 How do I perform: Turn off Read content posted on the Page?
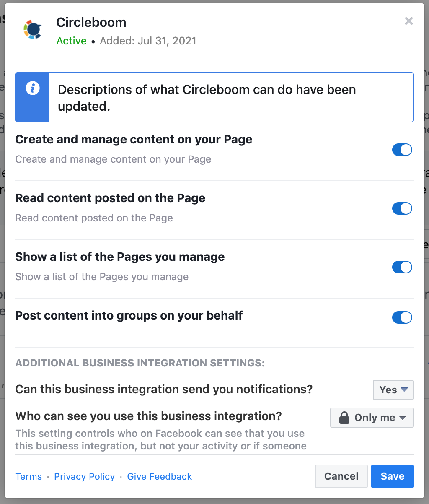(402, 208)
